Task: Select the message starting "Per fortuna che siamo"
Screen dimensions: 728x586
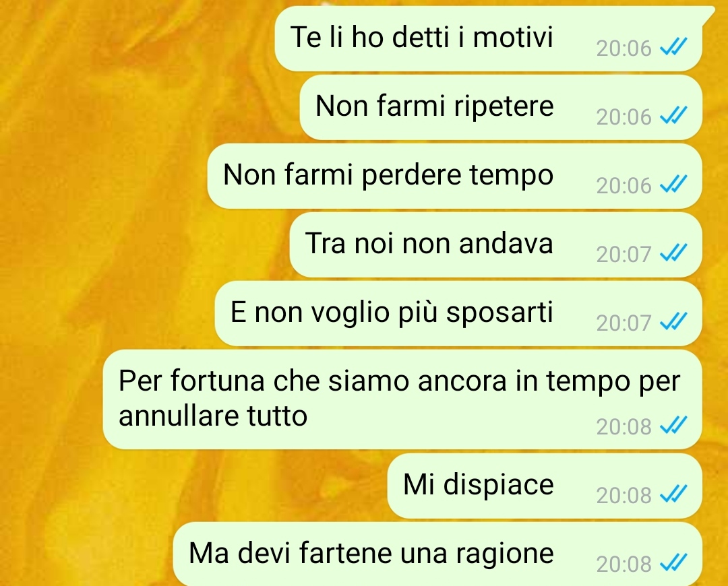Action: click(x=402, y=399)
